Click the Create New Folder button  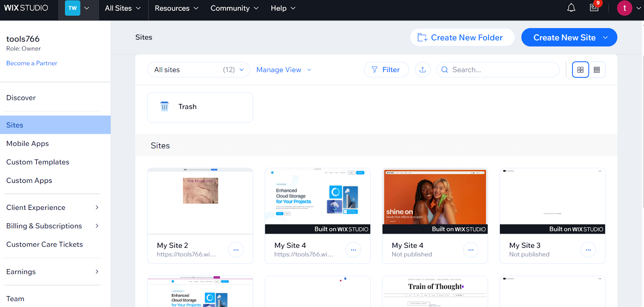point(462,37)
